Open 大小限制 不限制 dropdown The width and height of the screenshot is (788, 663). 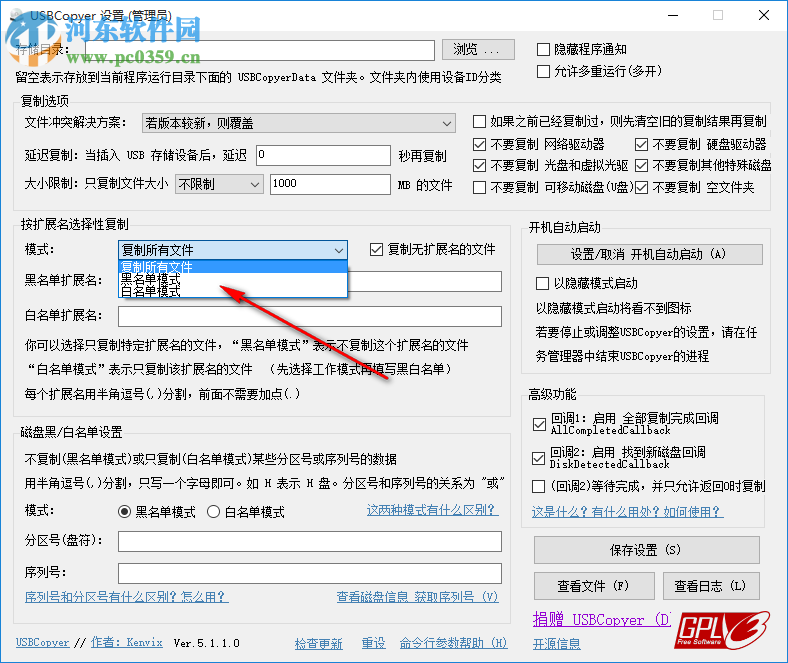pyautogui.click(x=219, y=184)
